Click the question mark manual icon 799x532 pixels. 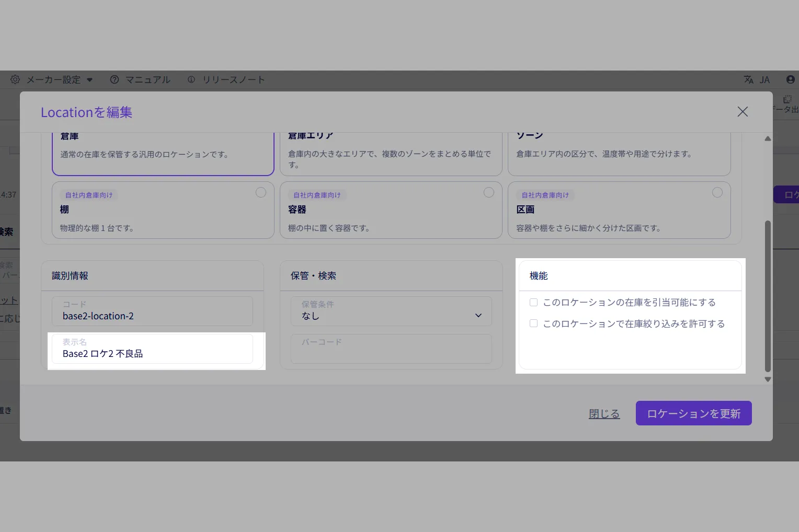tap(115, 79)
